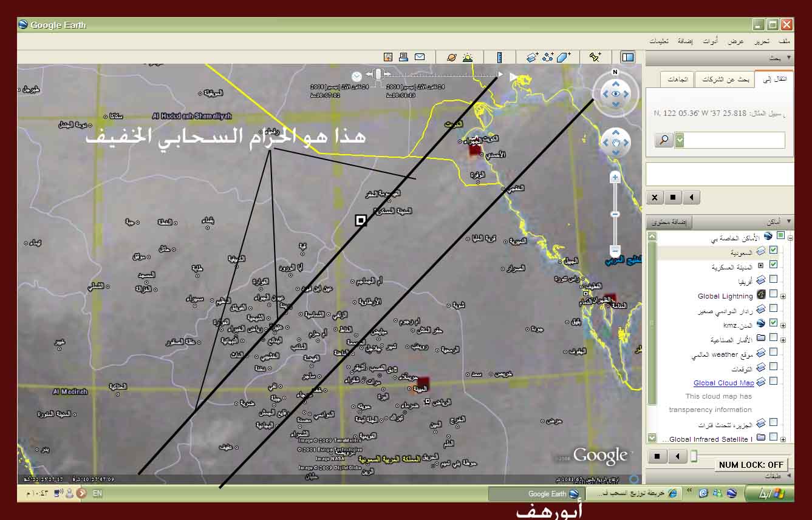Click the Global Lightning layer icon
Screen dimensions: 812x520
point(760,295)
